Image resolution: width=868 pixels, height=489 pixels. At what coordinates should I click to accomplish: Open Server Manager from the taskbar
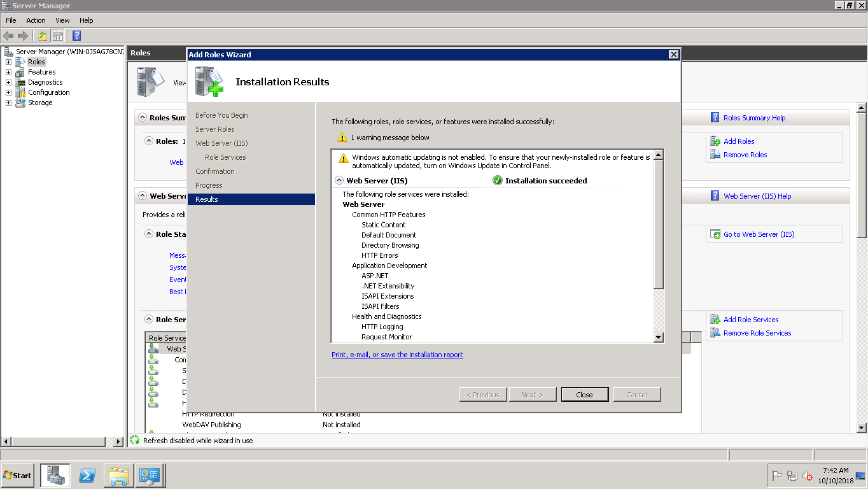(55, 475)
